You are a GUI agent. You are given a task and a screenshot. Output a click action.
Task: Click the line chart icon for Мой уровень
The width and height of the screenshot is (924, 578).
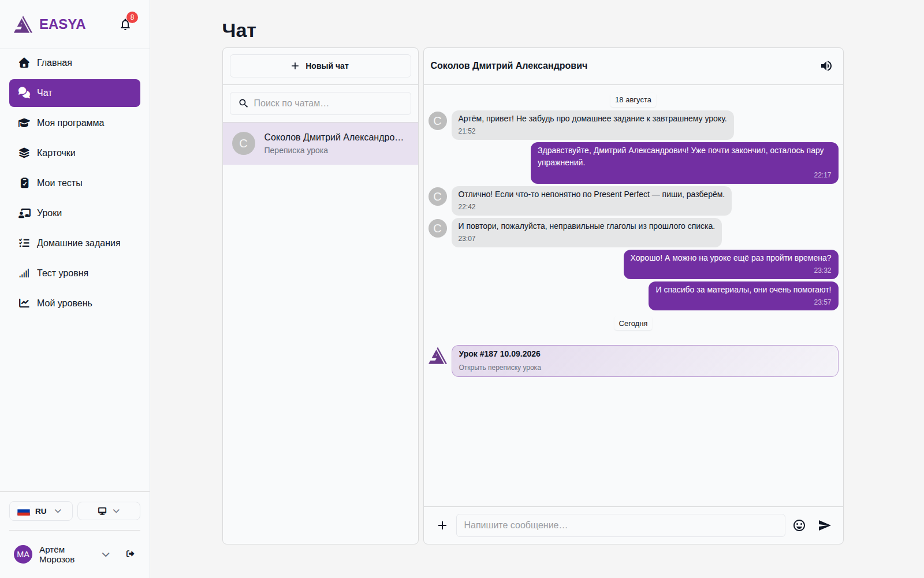(24, 303)
